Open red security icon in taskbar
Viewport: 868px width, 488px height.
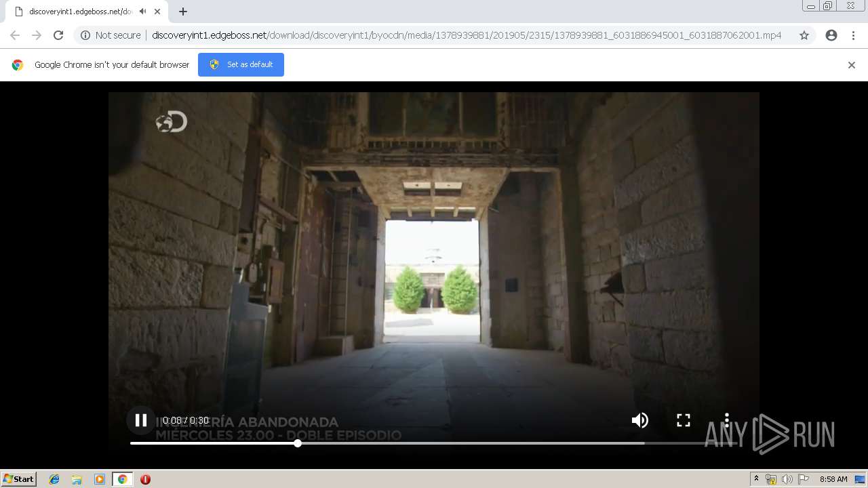[x=145, y=479]
